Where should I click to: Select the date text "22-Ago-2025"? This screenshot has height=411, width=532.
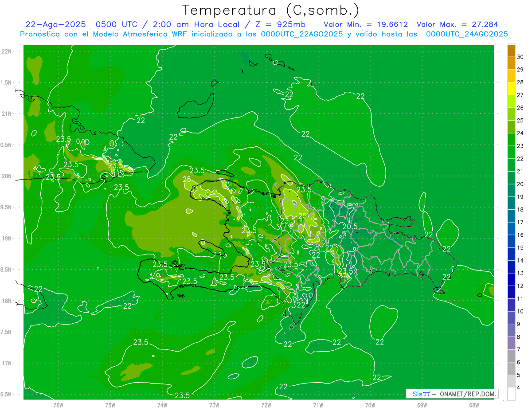click(x=55, y=24)
